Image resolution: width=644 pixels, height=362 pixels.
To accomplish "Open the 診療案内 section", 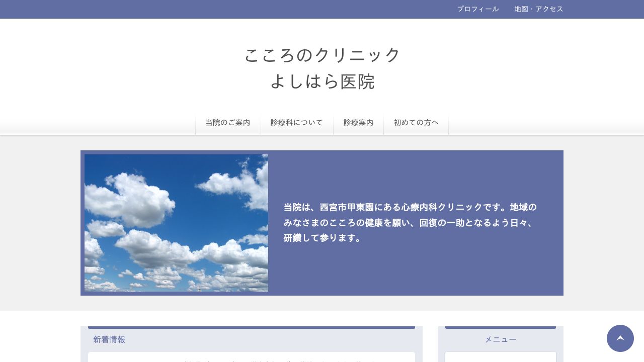I will pos(358,122).
